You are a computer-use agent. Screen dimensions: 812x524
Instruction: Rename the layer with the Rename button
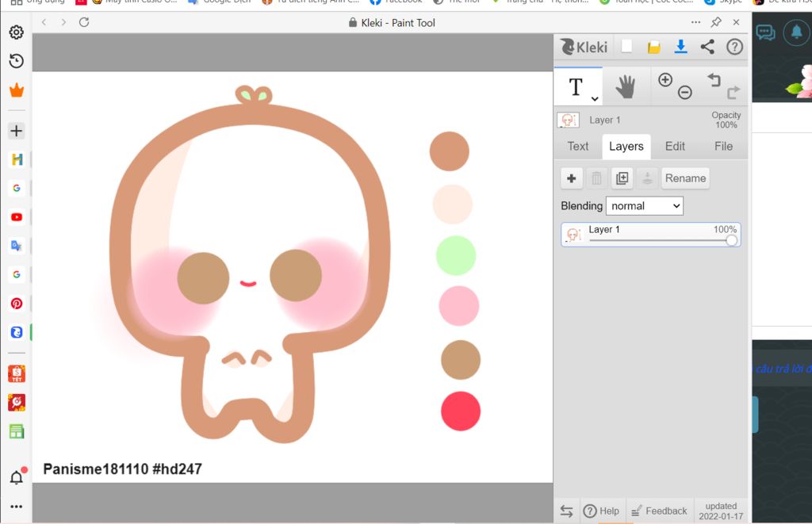click(x=685, y=178)
